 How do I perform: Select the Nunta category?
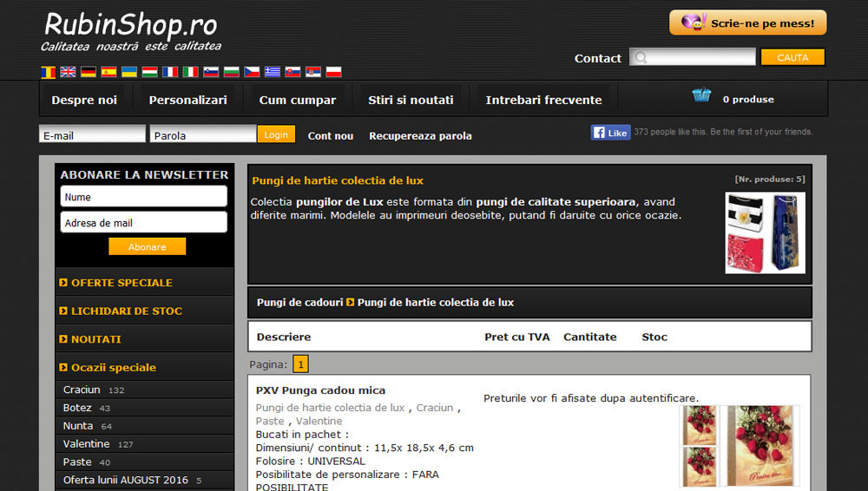point(77,426)
